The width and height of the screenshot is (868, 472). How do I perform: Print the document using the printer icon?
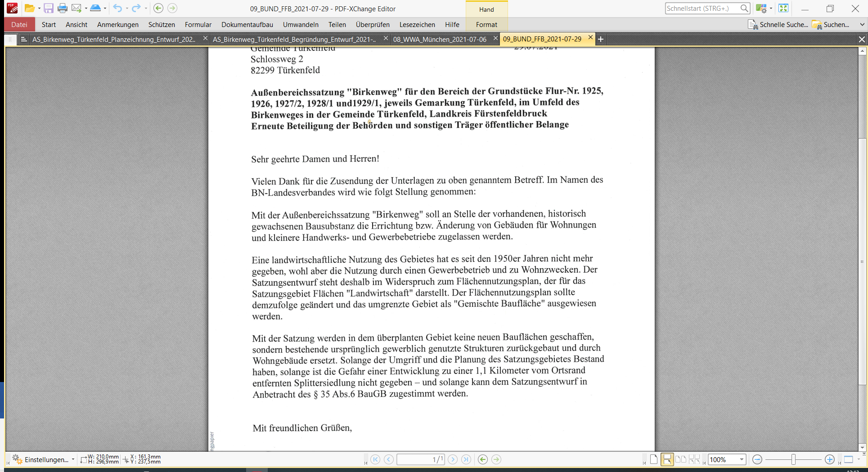[x=63, y=8]
